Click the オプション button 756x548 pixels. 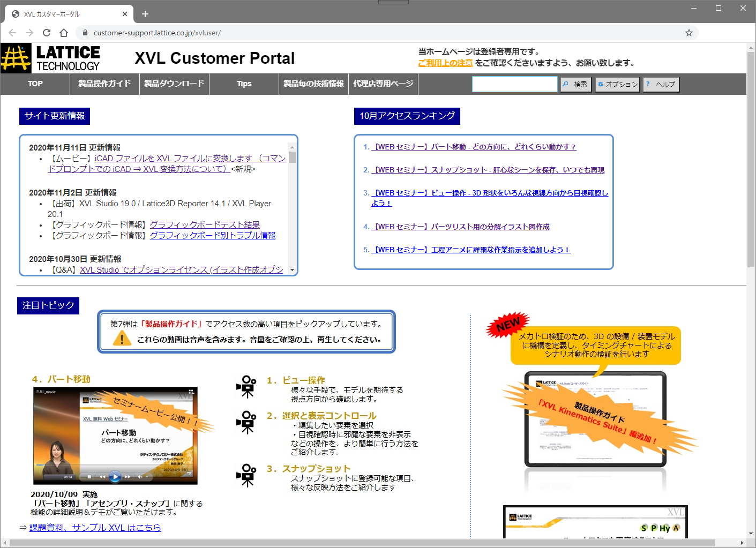point(618,84)
